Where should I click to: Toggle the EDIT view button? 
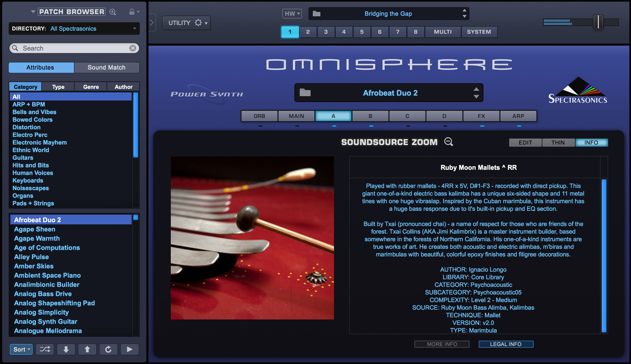(525, 143)
